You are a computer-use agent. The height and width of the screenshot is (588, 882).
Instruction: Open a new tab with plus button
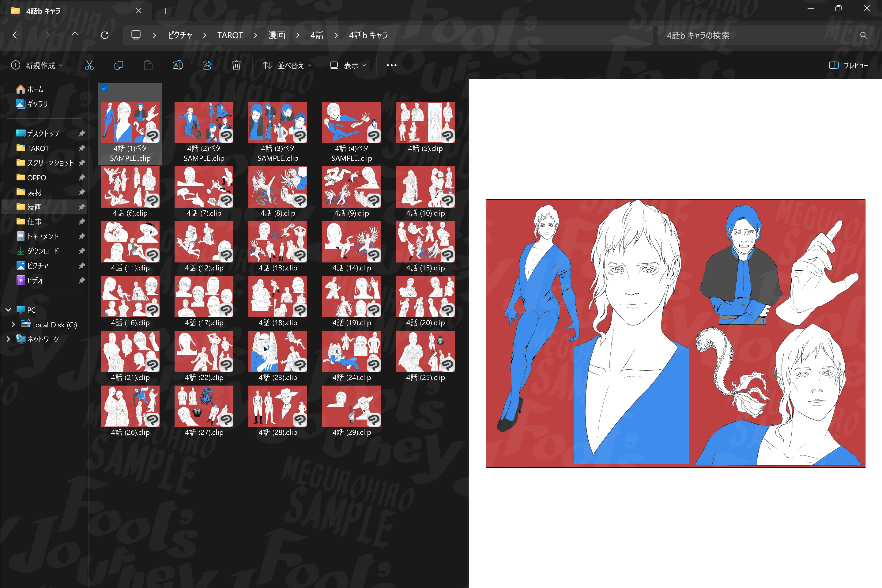point(166,11)
